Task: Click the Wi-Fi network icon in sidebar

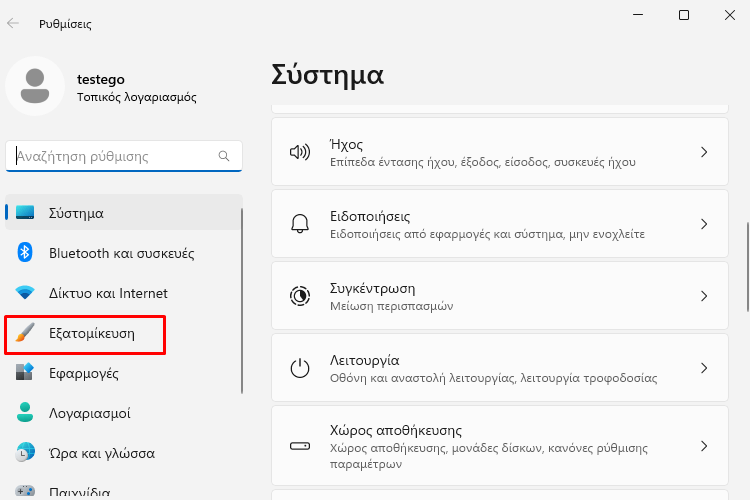Action: click(x=24, y=292)
